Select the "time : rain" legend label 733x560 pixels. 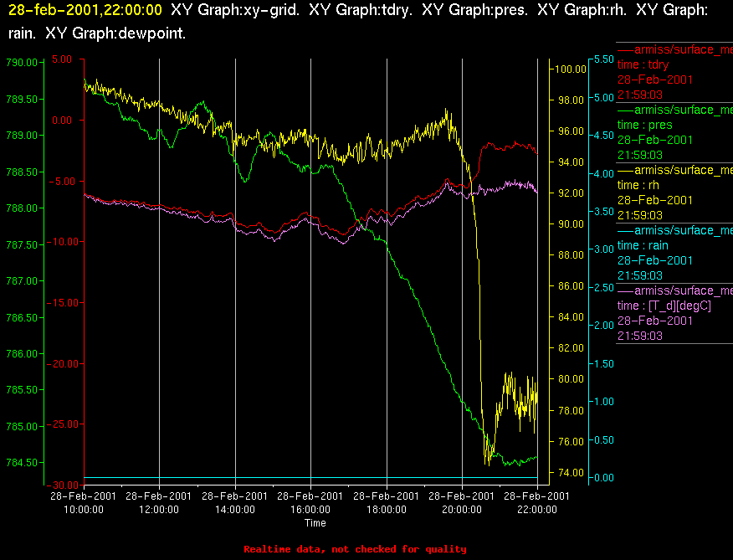tap(643, 245)
